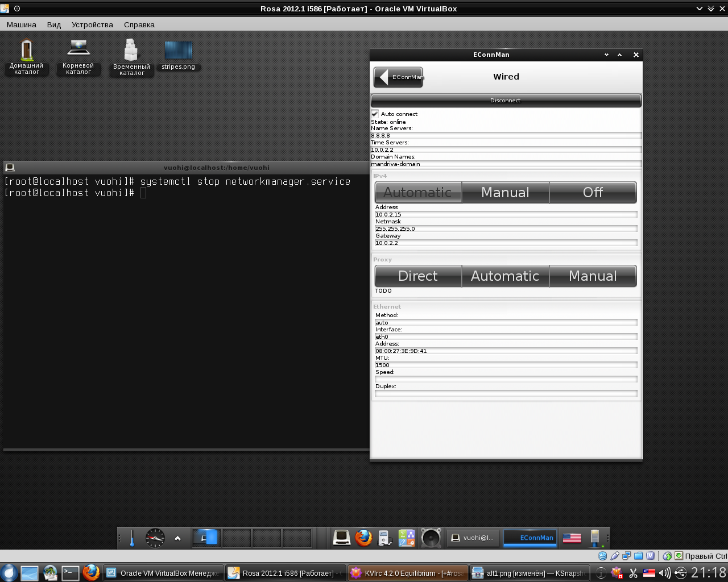Click the US flag keyboard layout on shelf
Image resolution: width=728 pixels, height=582 pixels.
coord(572,538)
